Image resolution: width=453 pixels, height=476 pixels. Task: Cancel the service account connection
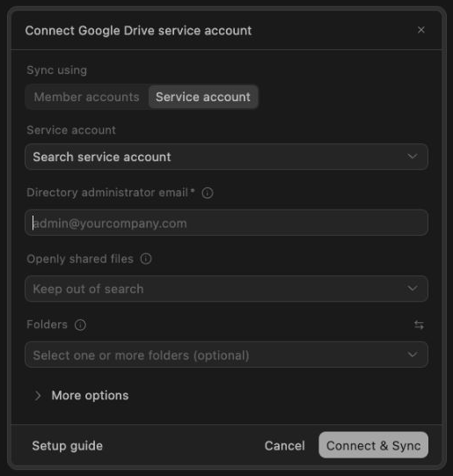(x=285, y=445)
